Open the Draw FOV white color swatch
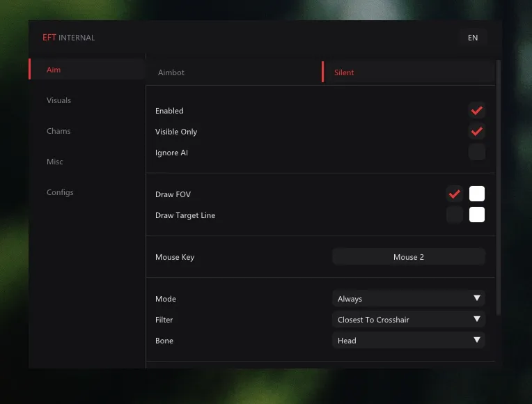 (477, 194)
